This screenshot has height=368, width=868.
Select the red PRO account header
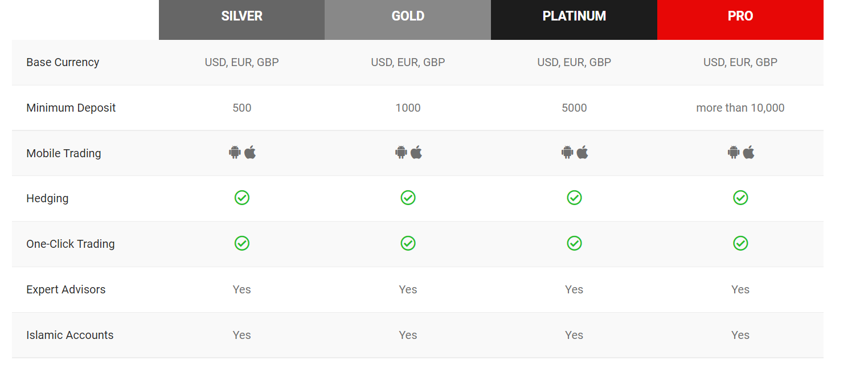point(740,20)
